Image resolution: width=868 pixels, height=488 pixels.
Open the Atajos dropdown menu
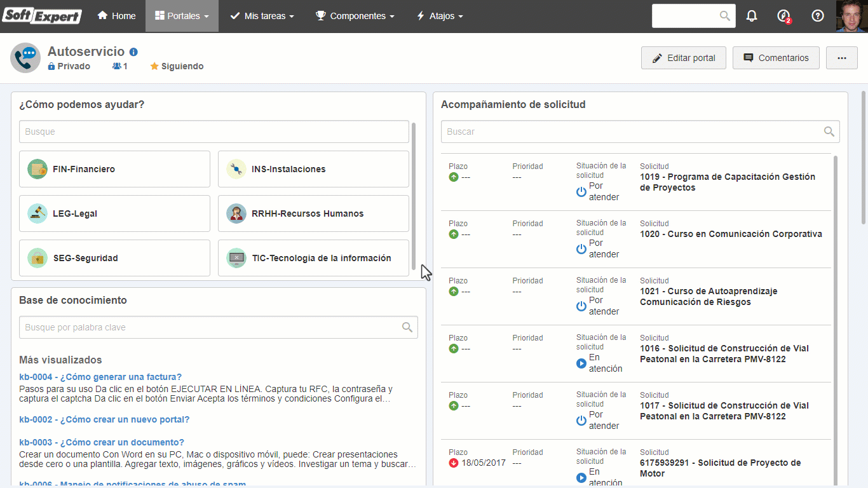click(440, 16)
